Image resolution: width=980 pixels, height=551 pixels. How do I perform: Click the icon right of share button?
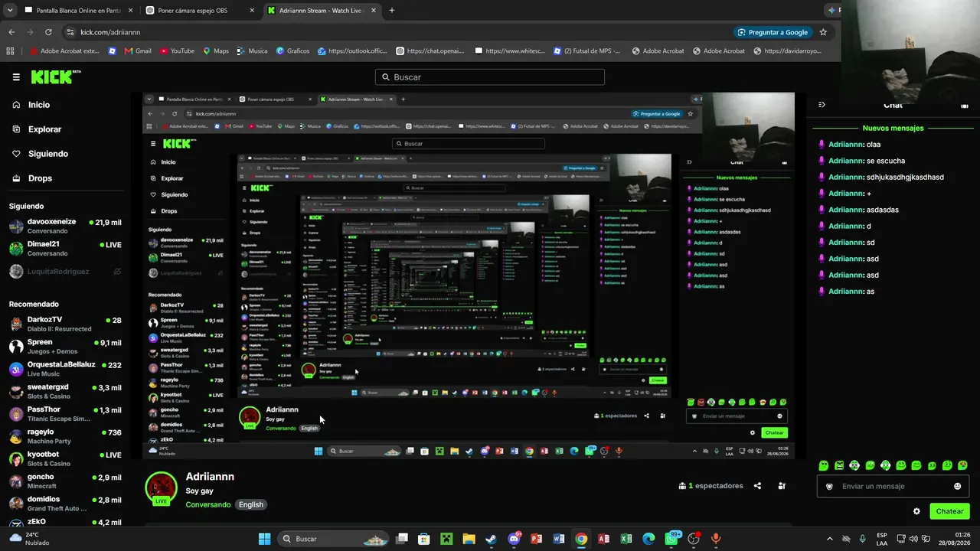[x=782, y=486]
